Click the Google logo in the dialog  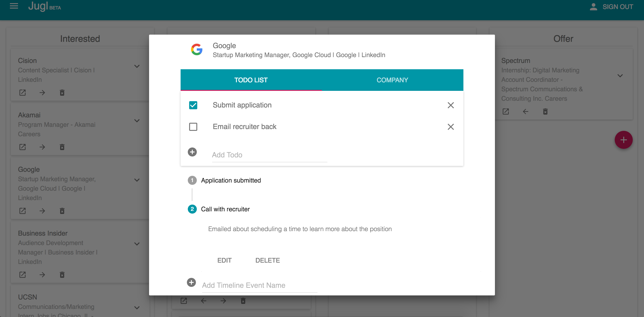pyautogui.click(x=197, y=49)
